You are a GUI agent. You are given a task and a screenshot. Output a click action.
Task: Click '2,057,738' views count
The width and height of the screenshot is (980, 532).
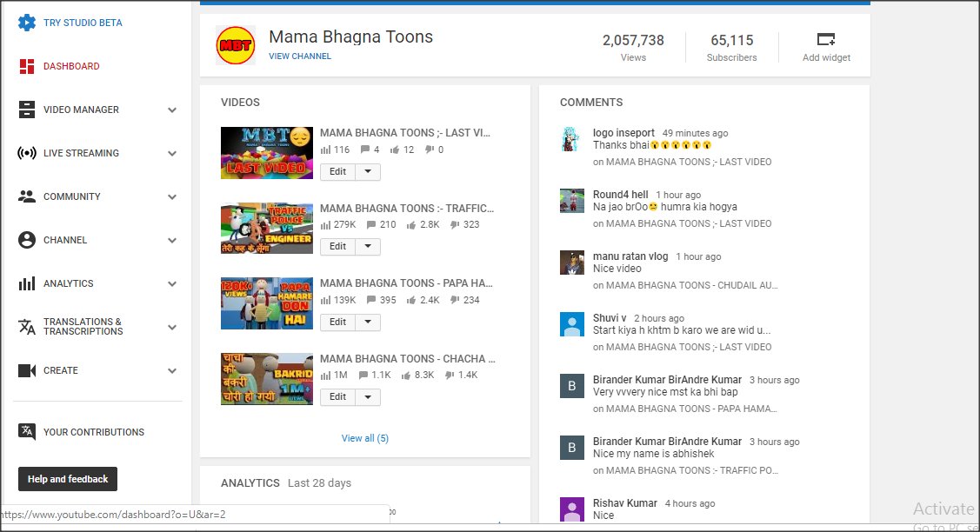point(633,40)
